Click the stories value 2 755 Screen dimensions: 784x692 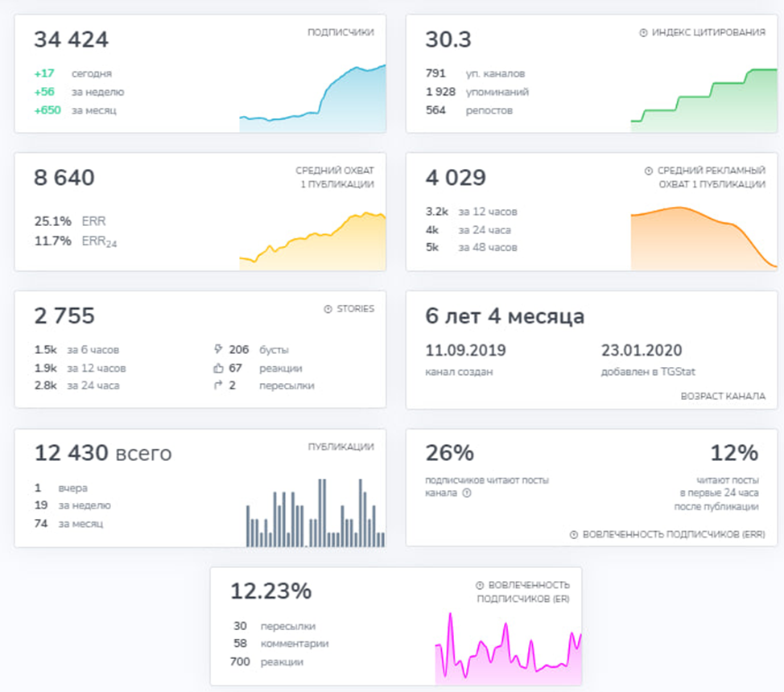tap(64, 315)
